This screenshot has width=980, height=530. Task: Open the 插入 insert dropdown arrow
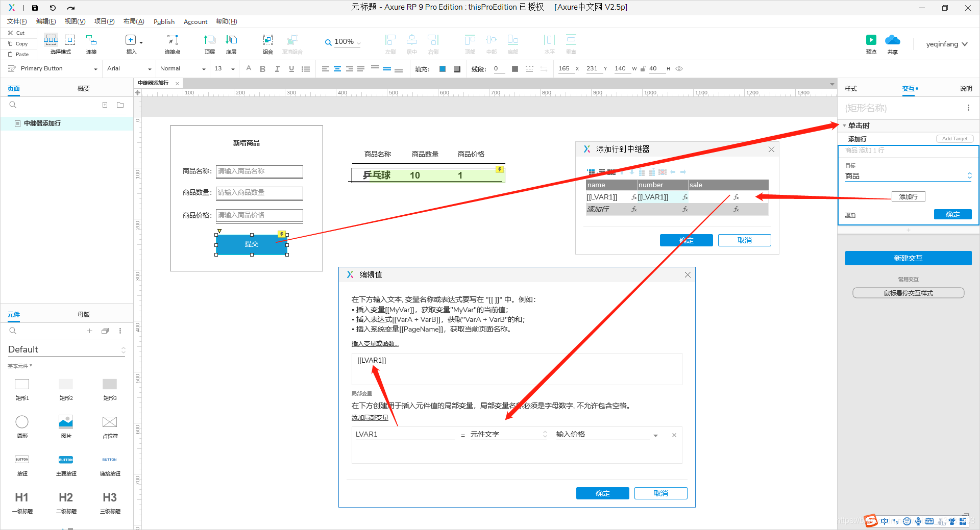point(141,42)
